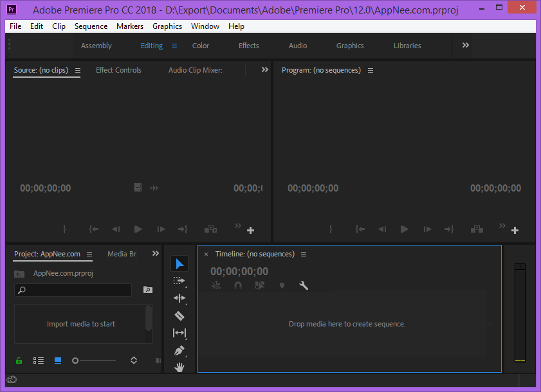Image resolution: width=541 pixels, height=392 pixels.
Task: Select the Track Select Forward tool
Action: (x=179, y=281)
